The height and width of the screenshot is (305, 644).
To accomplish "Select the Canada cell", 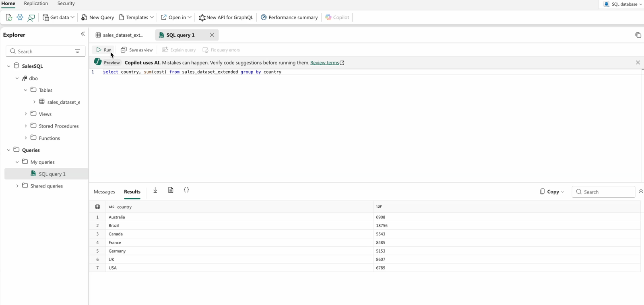I will [239, 234].
